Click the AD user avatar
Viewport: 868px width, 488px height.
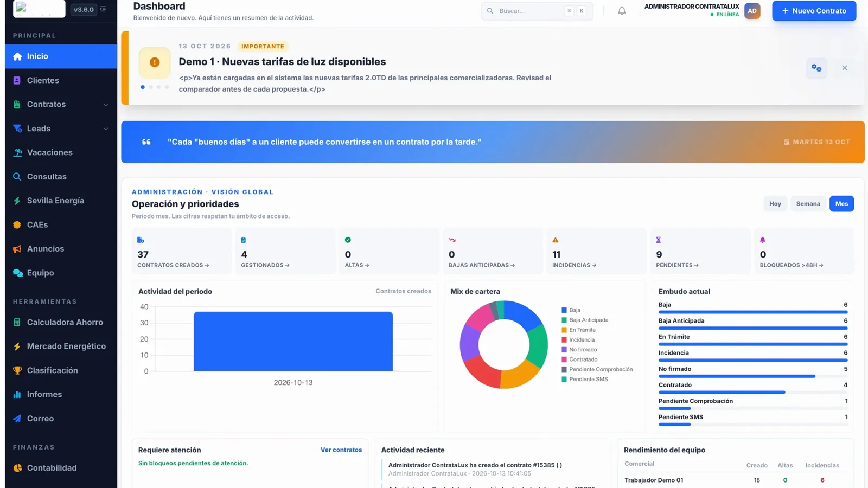coord(752,11)
